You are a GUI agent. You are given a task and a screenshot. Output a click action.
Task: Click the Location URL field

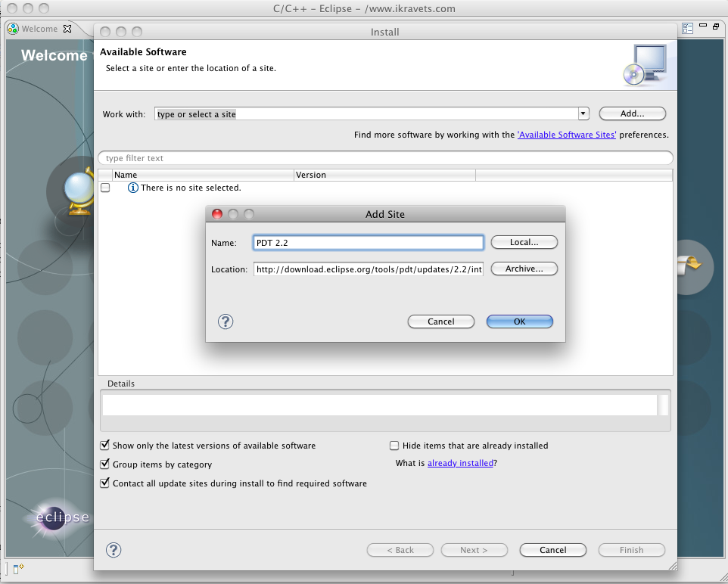369,269
